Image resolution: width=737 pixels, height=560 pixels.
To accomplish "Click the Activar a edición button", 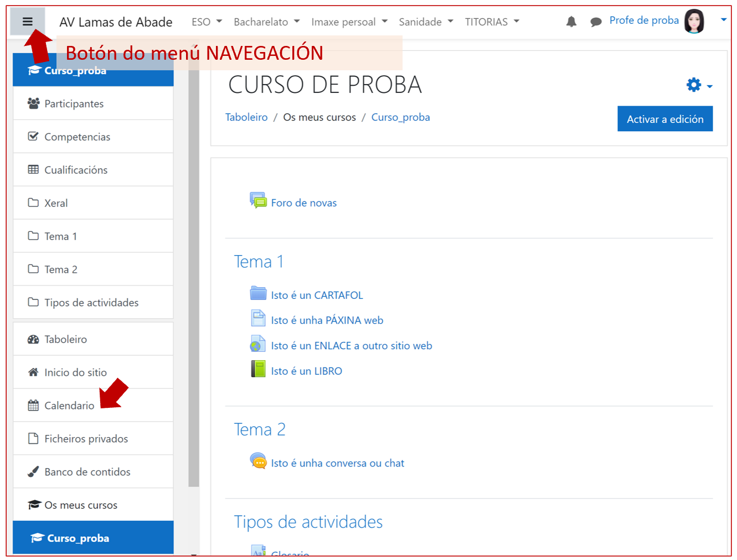I will click(664, 119).
